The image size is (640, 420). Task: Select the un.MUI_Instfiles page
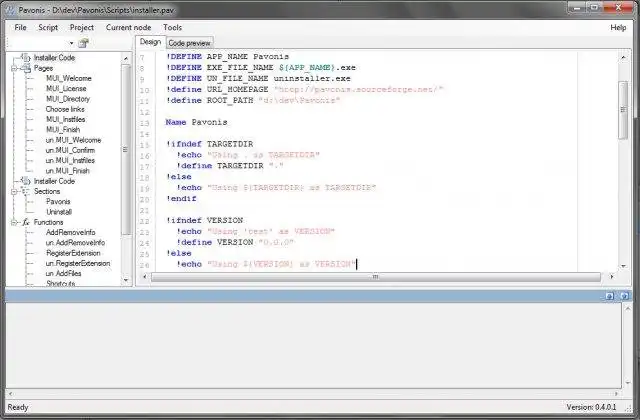click(x=70, y=160)
